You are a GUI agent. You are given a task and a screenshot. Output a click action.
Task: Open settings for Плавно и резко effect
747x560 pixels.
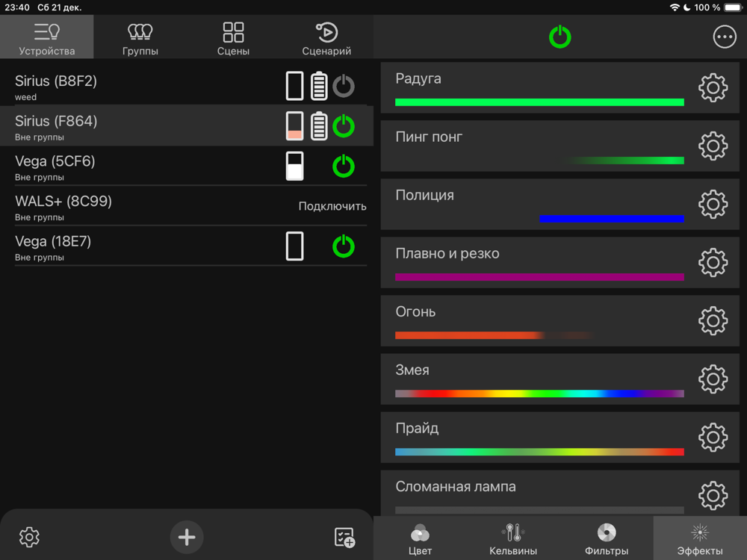point(713,262)
